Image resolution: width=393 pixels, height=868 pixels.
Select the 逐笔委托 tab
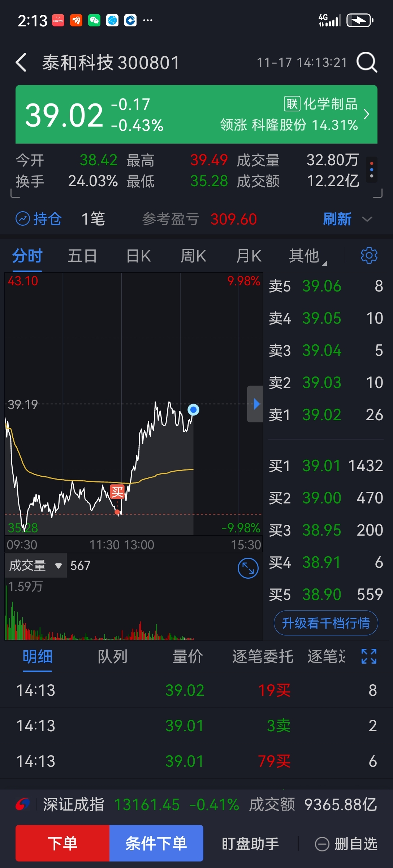click(x=263, y=656)
